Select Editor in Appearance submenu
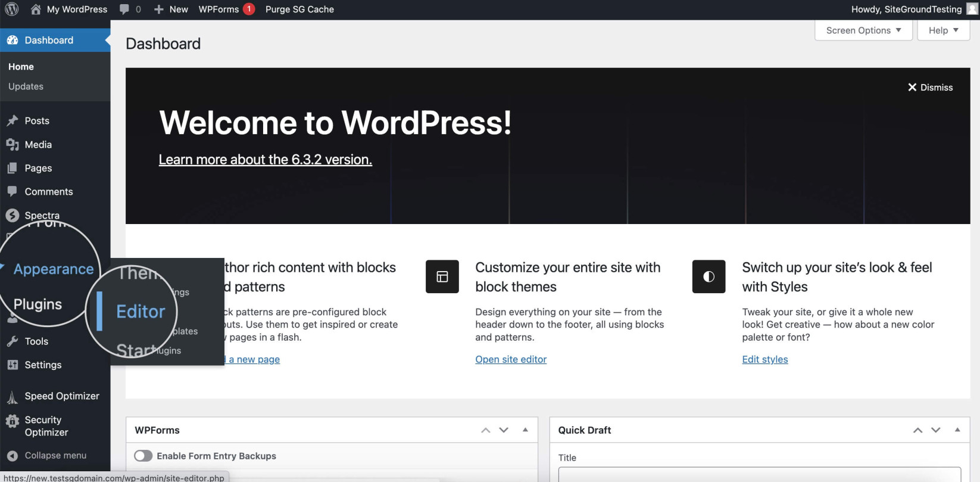The height and width of the screenshot is (482, 980). 141,312
